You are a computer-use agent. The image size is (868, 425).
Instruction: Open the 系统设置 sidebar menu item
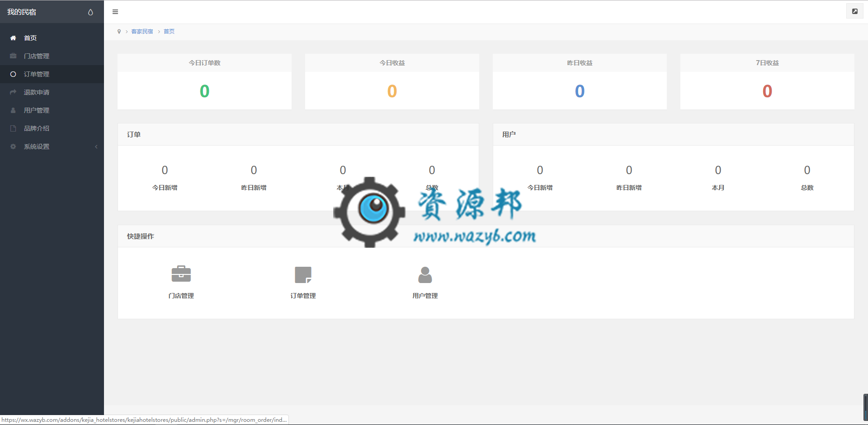(52, 146)
